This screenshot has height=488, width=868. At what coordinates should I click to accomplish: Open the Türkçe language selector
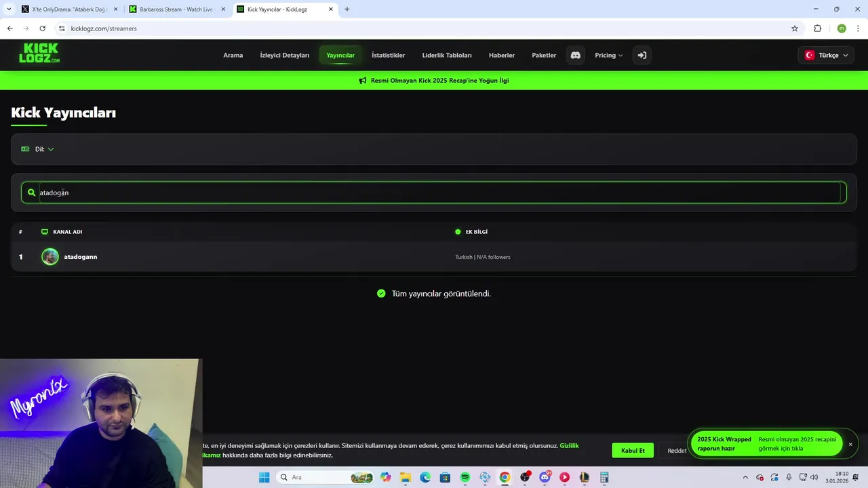826,56
